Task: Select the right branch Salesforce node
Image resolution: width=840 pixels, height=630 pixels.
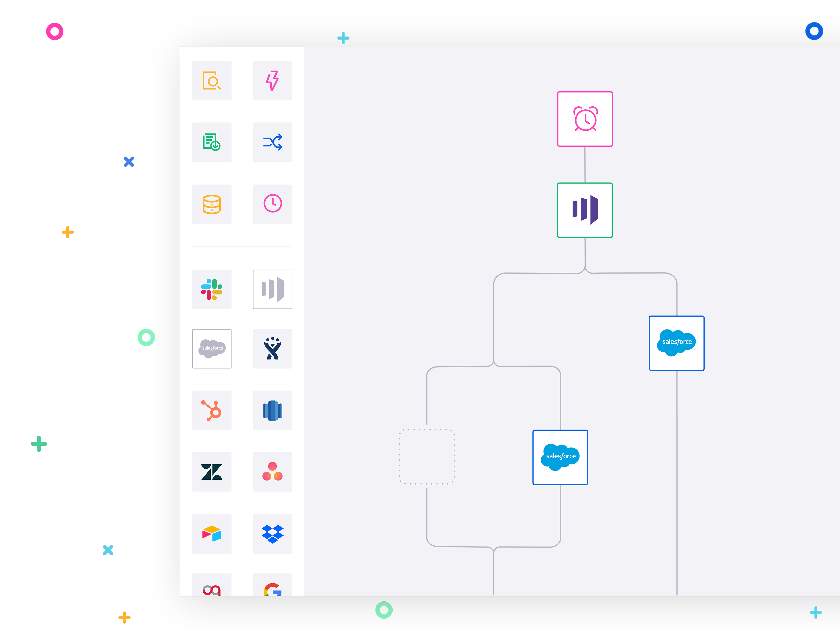Action: coord(676,343)
